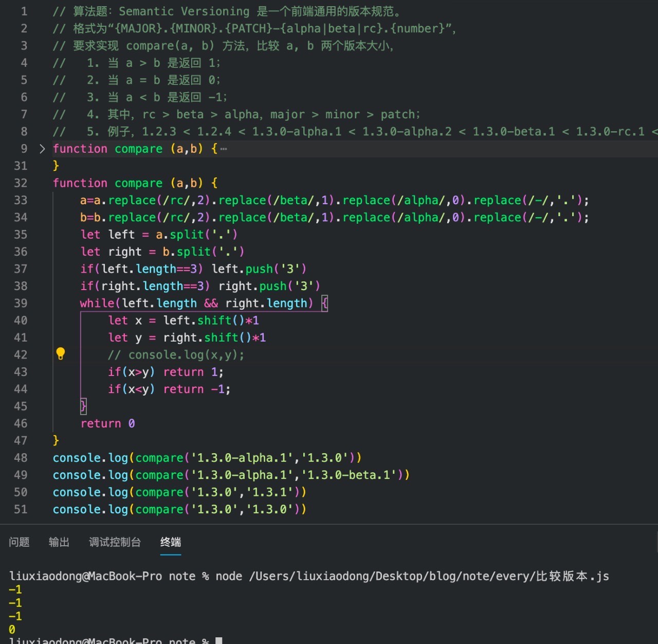Click 'if(x<y) return -1;' line

pyautogui.click(x=169, y=389)
